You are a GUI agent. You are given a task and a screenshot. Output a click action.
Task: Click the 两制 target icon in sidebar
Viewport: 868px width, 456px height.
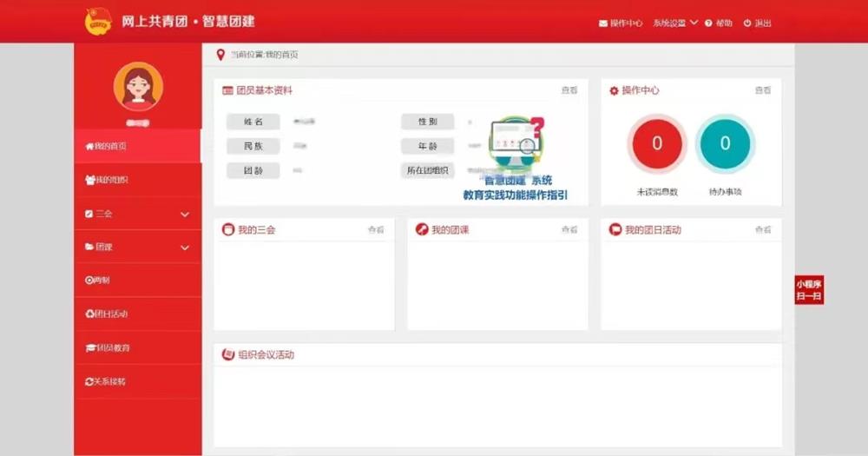[x=89, y=281]
